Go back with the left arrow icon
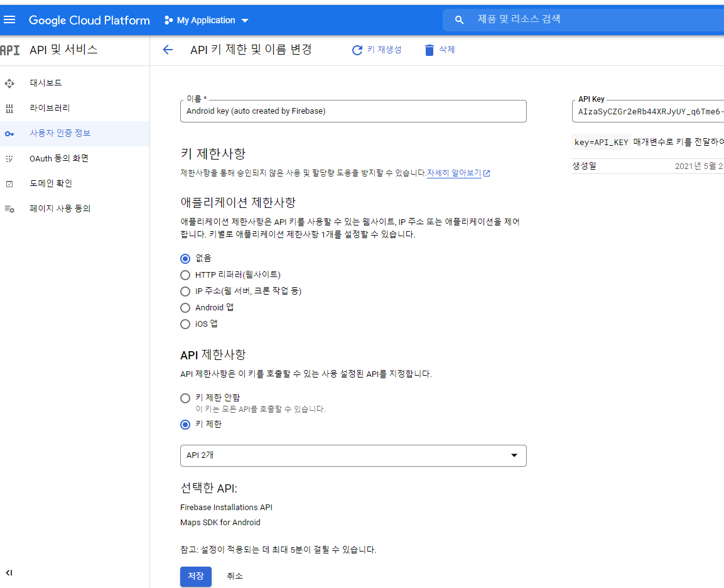This screenshot has width=724, height=588. tap(168, 50)
